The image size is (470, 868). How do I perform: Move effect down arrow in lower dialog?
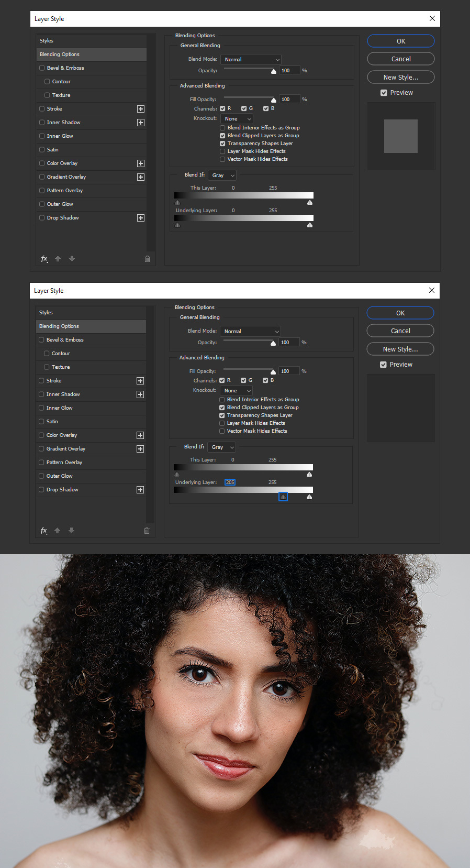[x=72, y=531]
